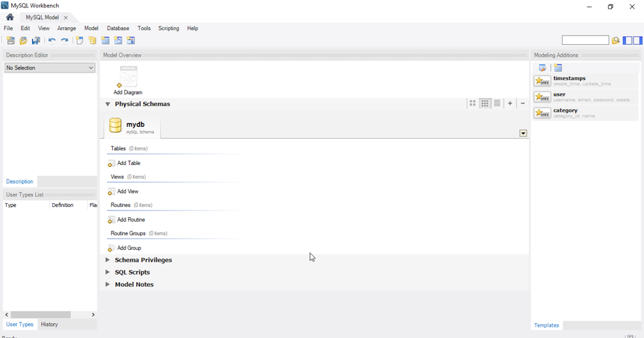Close the MySQL Model tab
The image size is (644, 338).
pyautogui.click(x=65, y=17)
